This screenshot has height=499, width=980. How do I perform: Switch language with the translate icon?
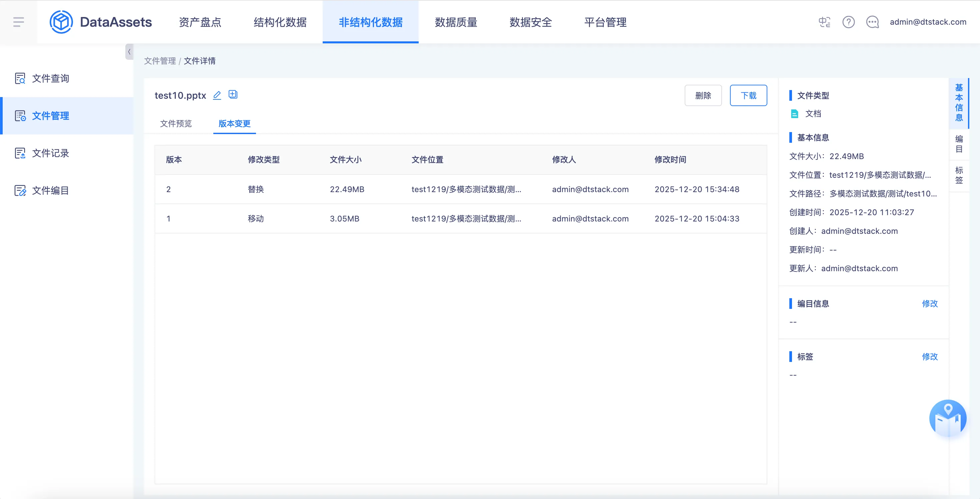coord(824,22)
